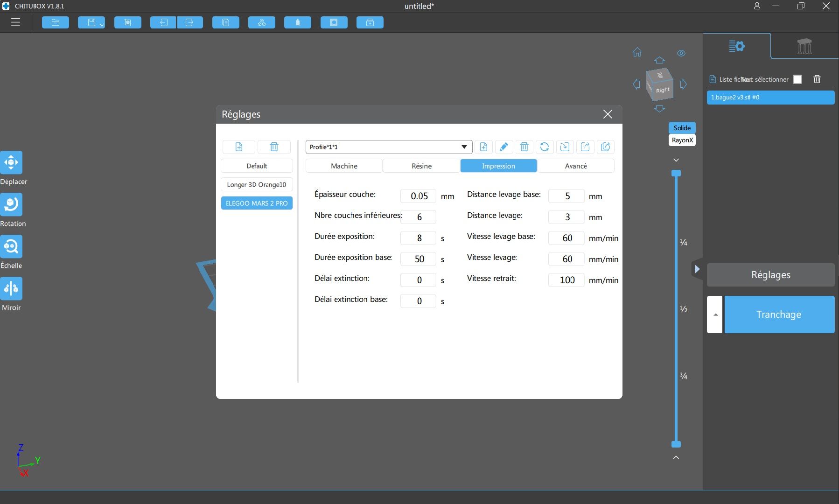Export all profiles with stacked export icon
Viewport: 839px width, 504px height.
coord(605,147)
